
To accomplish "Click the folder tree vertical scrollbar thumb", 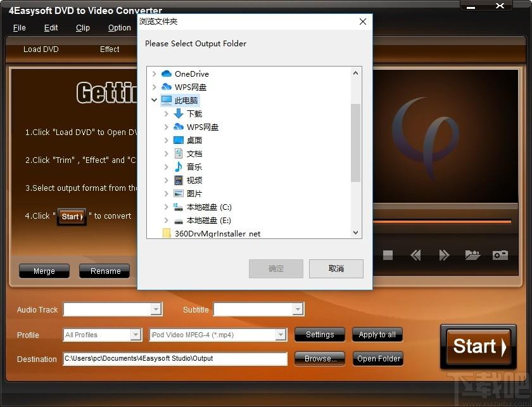I will (x=355, y=143).
